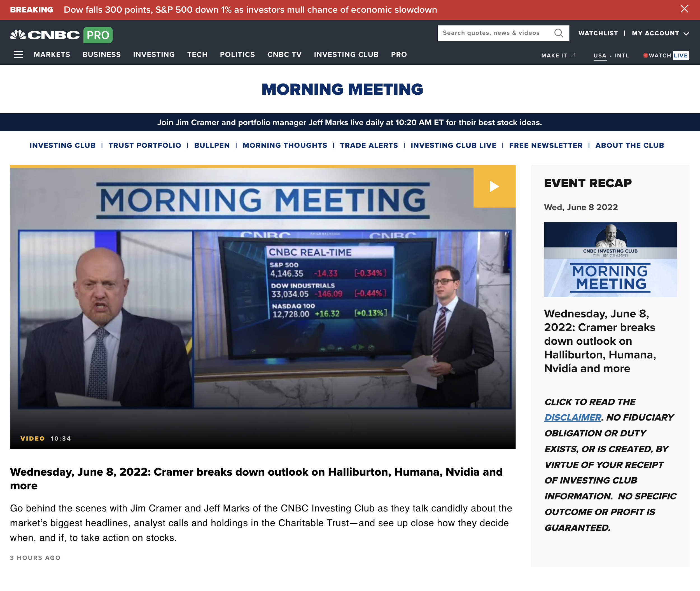Dismiss the breaking news banner
Viewport: 700px width, 591px height.
pyautogui.click(x=684, y=9)
